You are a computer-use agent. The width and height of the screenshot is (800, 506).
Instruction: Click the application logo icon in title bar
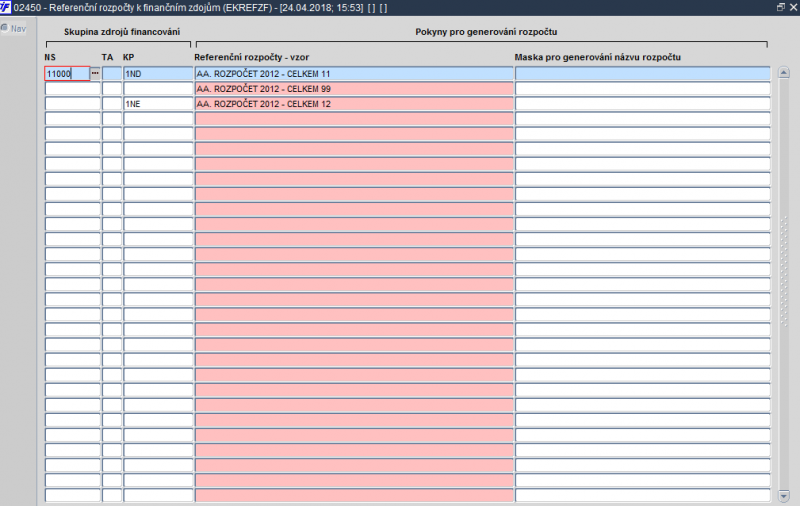(x=6, y=8)
